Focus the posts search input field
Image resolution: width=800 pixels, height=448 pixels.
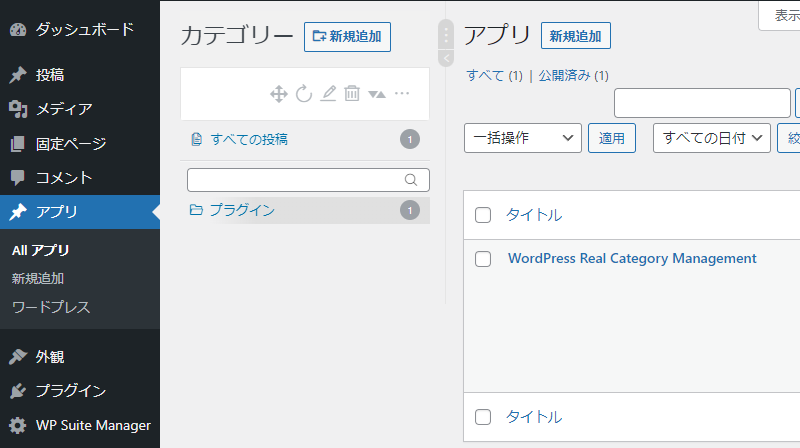(x=702, y=103)
